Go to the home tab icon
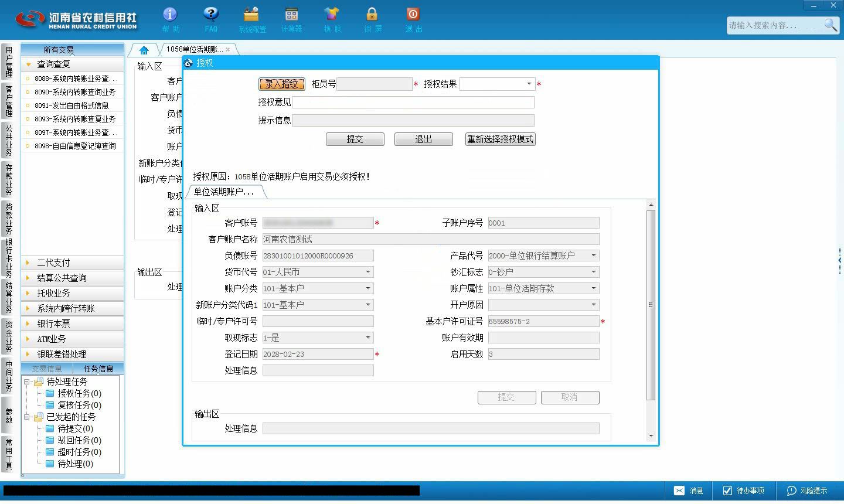Viewport: 844px width, 504px height. (144, 50)
